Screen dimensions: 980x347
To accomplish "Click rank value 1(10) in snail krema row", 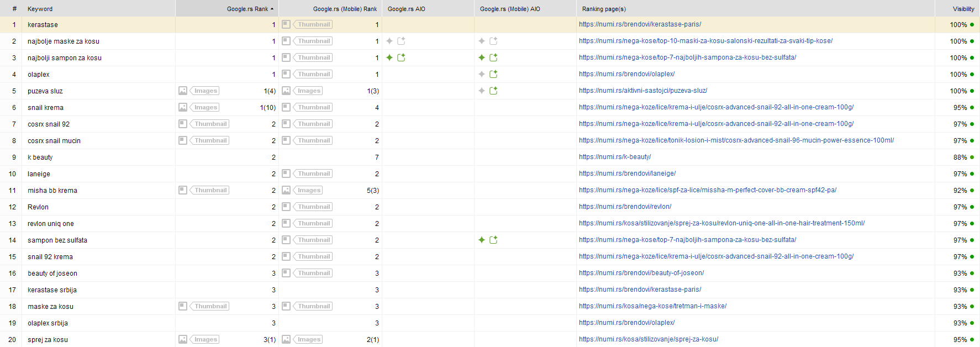I will tap(268, 108).
